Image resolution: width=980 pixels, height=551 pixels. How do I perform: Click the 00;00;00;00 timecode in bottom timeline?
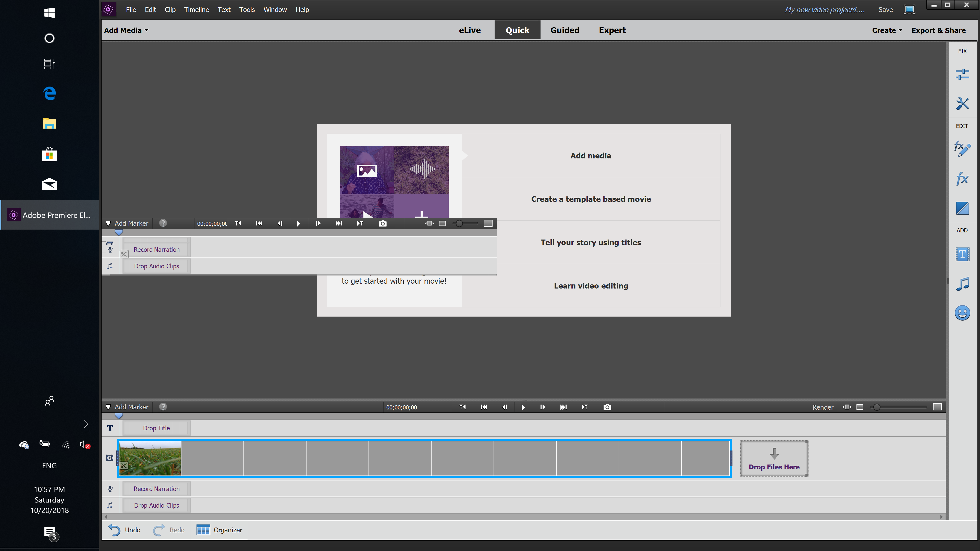pos(401,407)
